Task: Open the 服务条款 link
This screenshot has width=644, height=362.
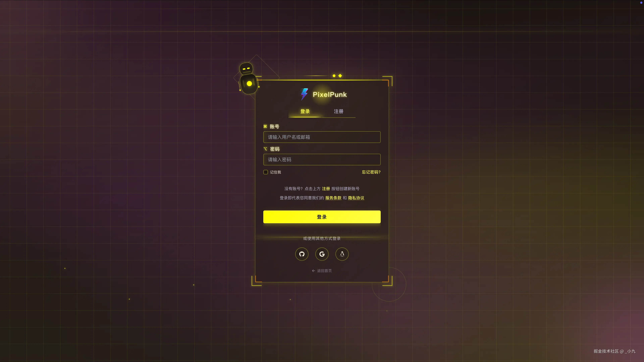Action: [333, 198]
